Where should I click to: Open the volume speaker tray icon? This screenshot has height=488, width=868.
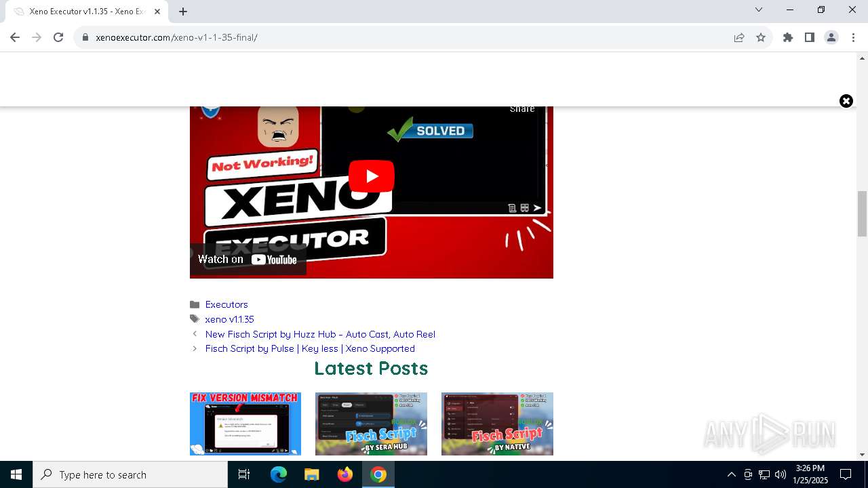781,474
